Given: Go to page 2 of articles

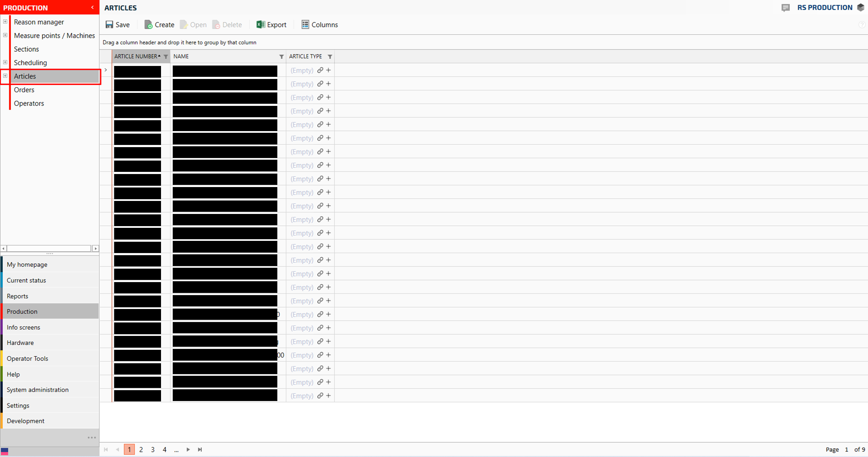Looking at the screenshot, I should click(141, 450).
